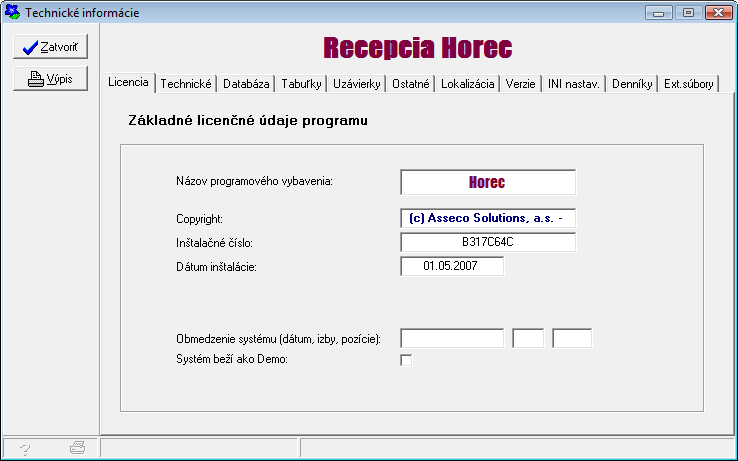Open the INI nastav. tab
The height and width of the screenshot is (461, 738).
[573, 85]
